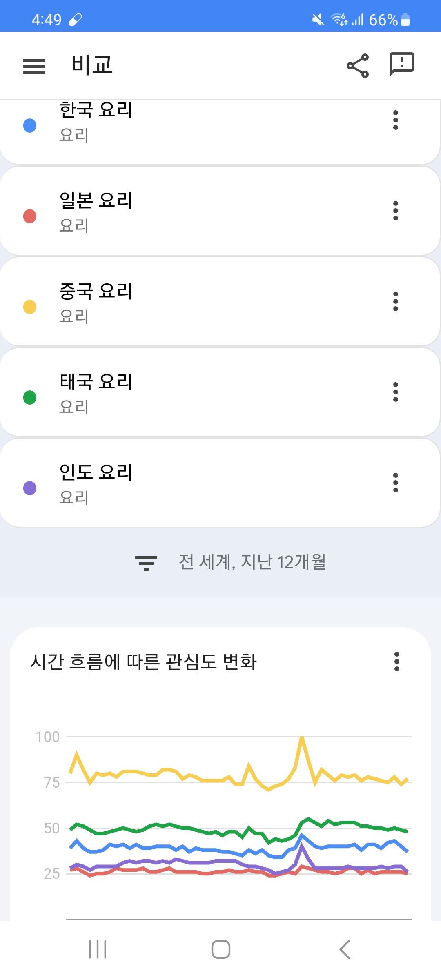Tap the yellow dot for 중국 요리

click(x=30, y=307)
